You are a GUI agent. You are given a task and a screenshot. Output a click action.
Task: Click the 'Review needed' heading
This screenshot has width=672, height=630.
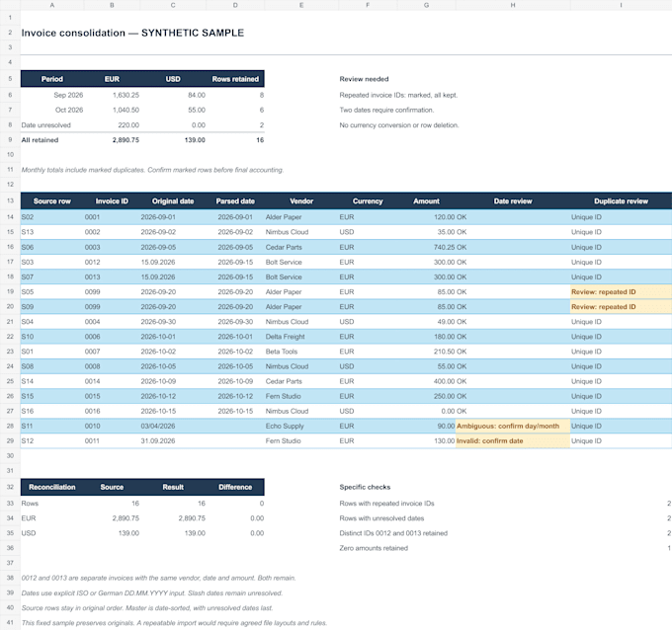[x=364, y=79]
